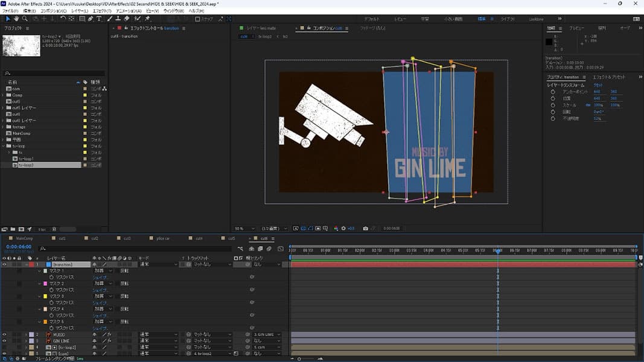Click シェイプ link for マスク 1 path
Screen dimensions: 644x362
tap(99, 278)
